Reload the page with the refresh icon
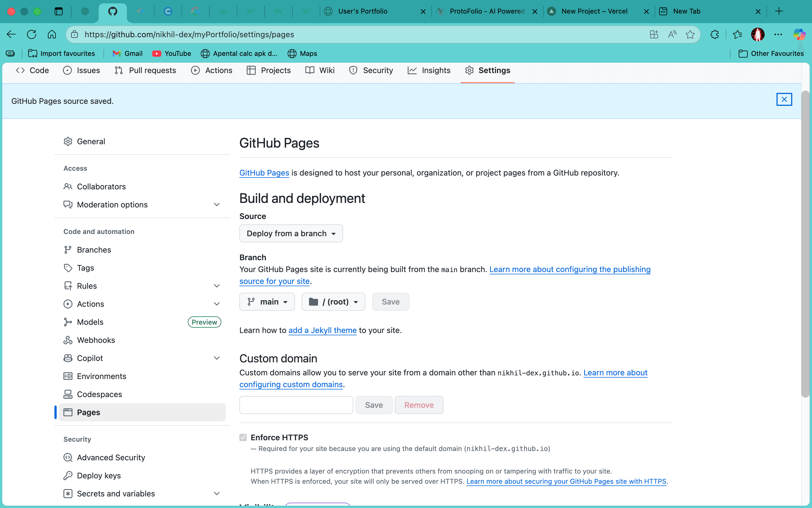This screenshot has height=508, width=812. tap(32, 34)
